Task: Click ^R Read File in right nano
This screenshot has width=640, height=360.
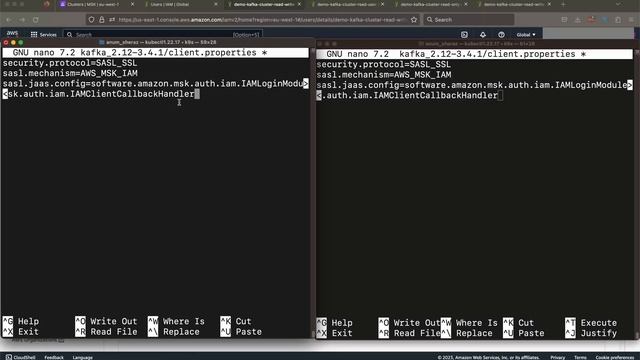Action: point(409,333)
